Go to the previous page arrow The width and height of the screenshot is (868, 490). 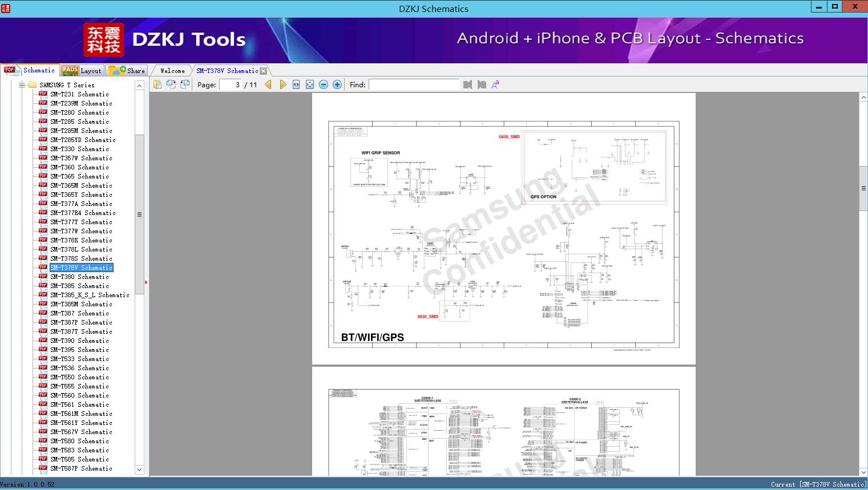tap(268, 84)
